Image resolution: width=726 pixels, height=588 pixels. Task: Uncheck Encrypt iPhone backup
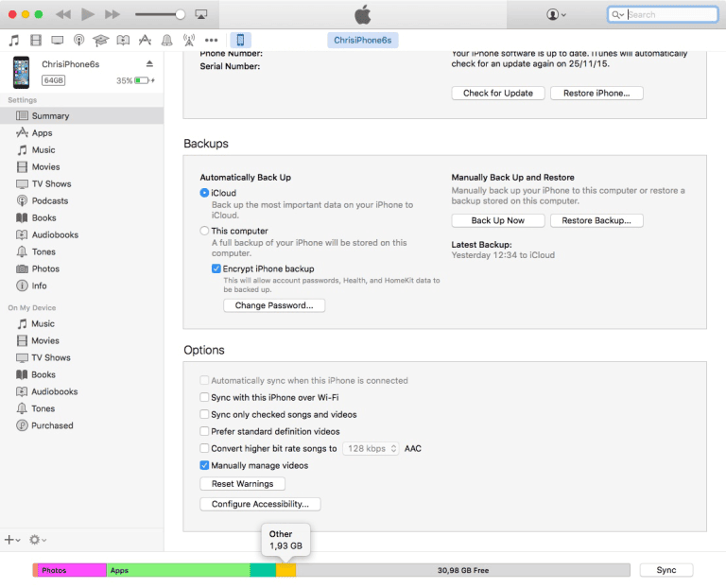(x=216, y=268)
